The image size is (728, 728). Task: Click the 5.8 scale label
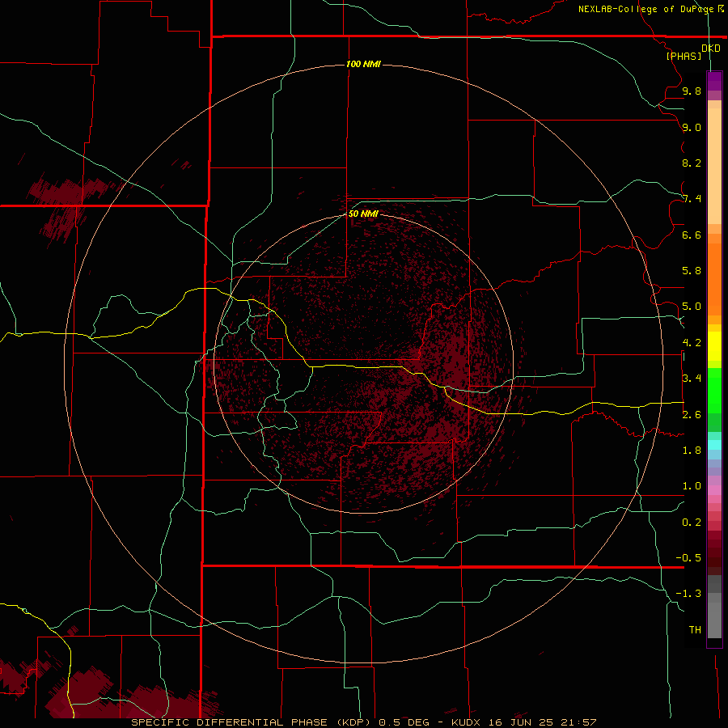pyautogui.click(x=692, y=271)
